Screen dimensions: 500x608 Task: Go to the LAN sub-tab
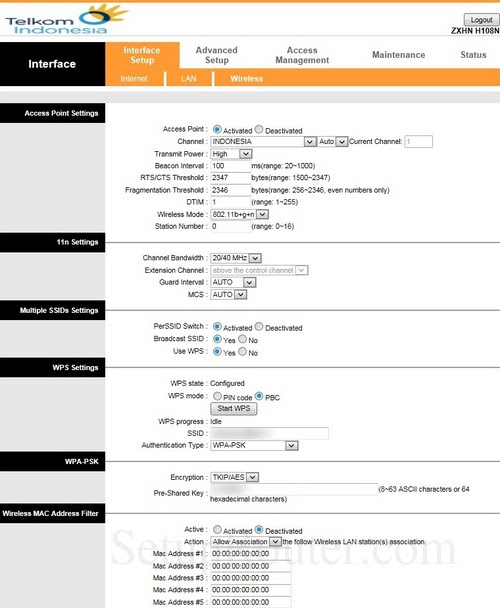pyautogui.click(x=189, y=79)
